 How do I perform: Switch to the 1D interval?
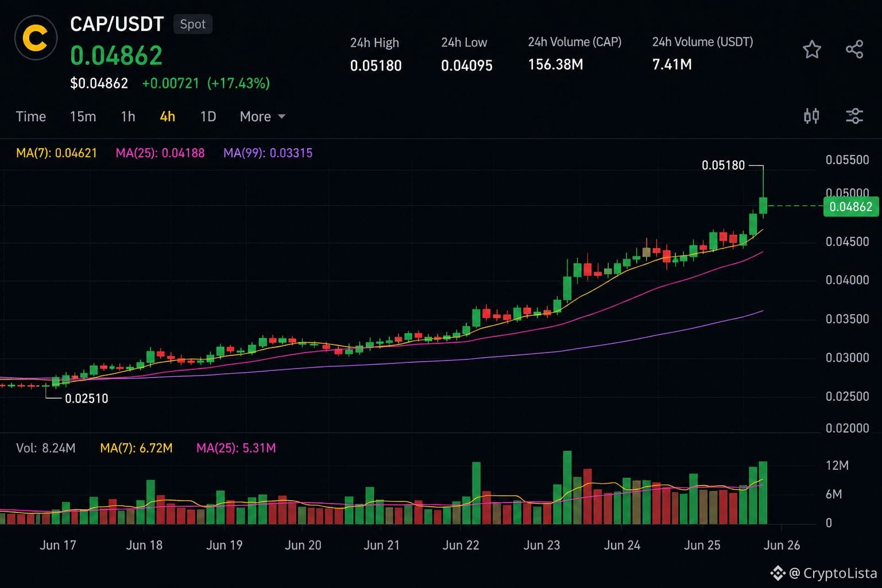click(x=208, y=117)
